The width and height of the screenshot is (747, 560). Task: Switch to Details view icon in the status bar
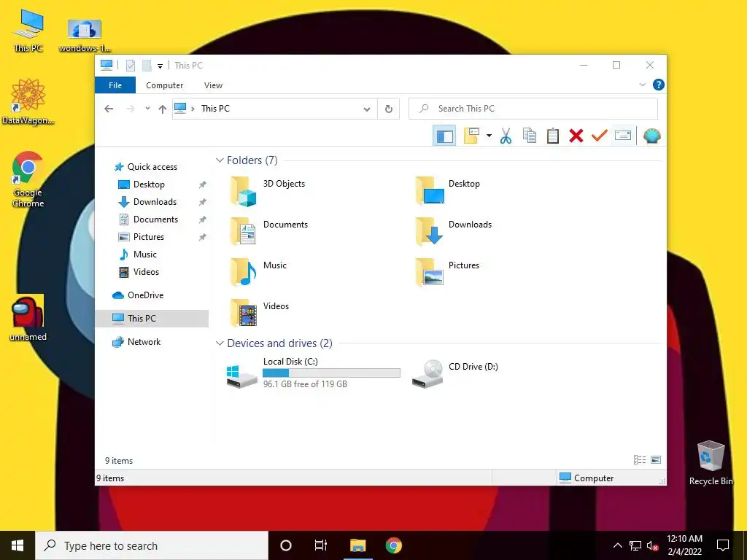tap(640, 460)
